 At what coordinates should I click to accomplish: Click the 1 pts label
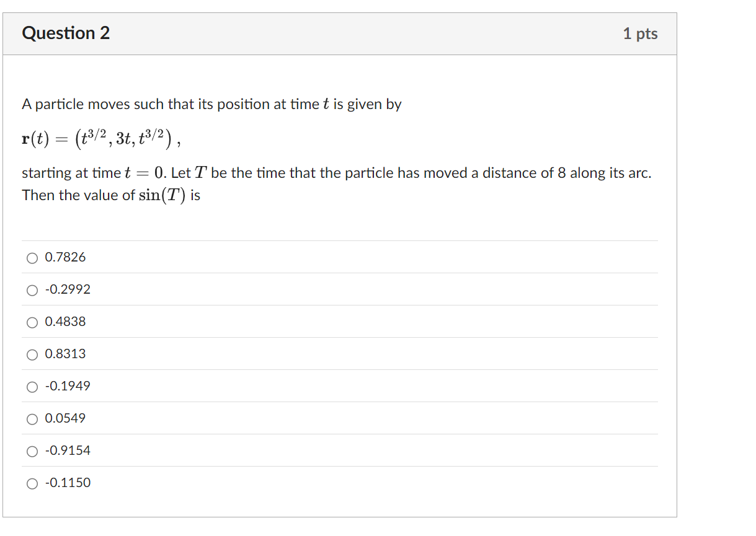(641, 34)
